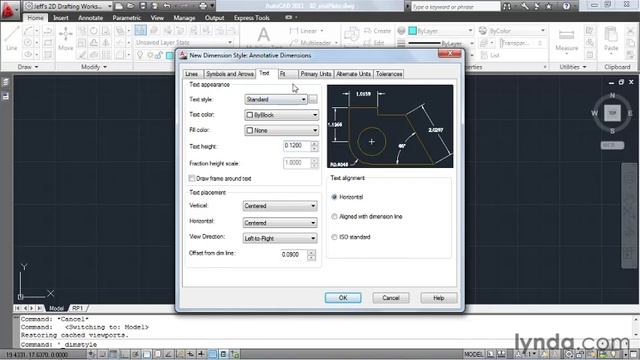Switch to the RP1 layout tab

coord(78,308)
